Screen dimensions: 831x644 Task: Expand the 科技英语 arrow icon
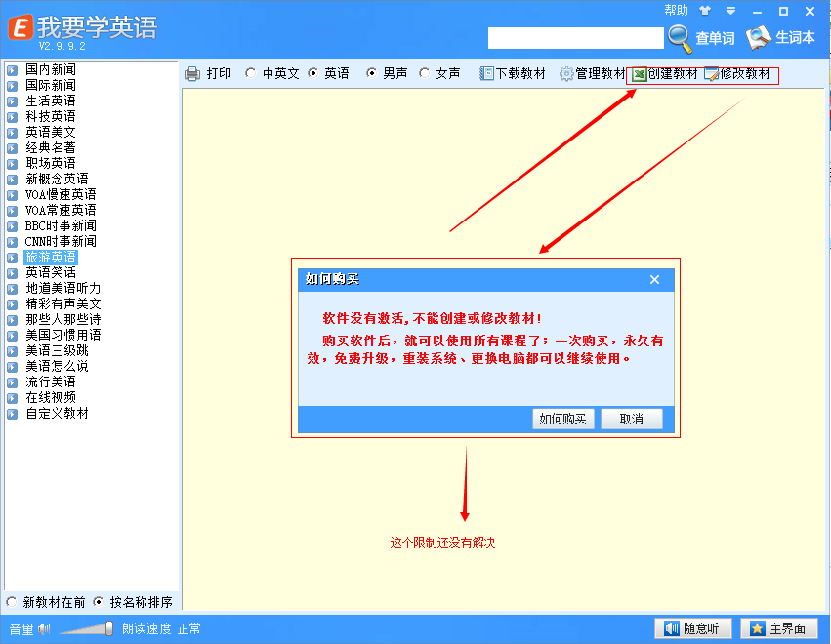pos(12,117)
